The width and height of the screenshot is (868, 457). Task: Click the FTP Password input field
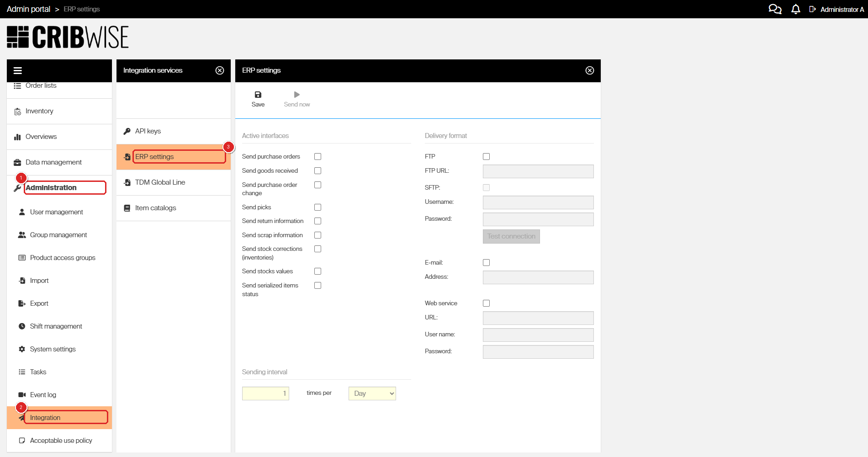tap(538, 219)
